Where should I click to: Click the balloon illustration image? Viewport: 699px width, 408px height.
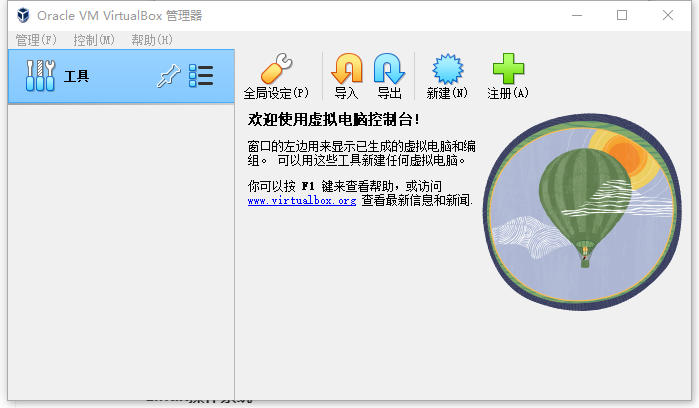click(582, 212)
